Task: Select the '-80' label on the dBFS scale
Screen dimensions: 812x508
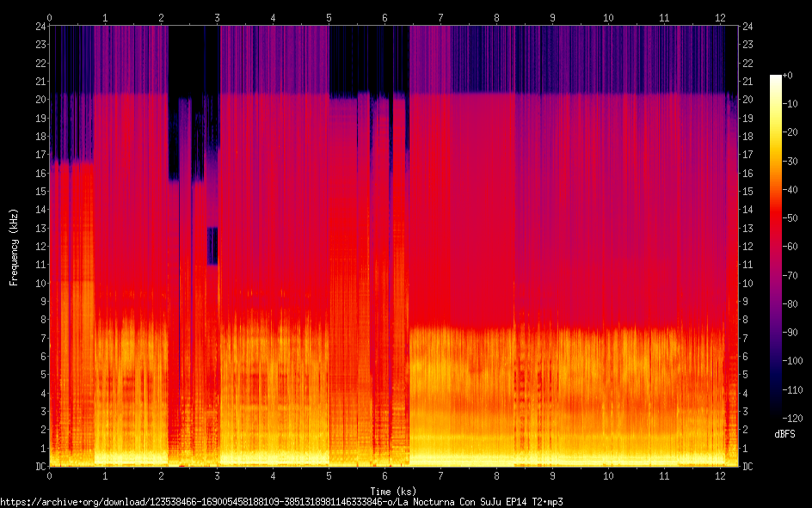Action: pos(790,304)
